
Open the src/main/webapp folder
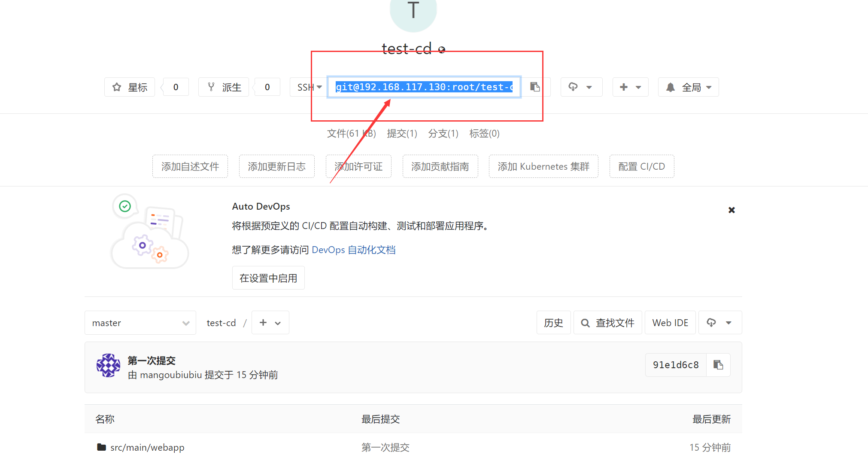(x=147, y=447)
